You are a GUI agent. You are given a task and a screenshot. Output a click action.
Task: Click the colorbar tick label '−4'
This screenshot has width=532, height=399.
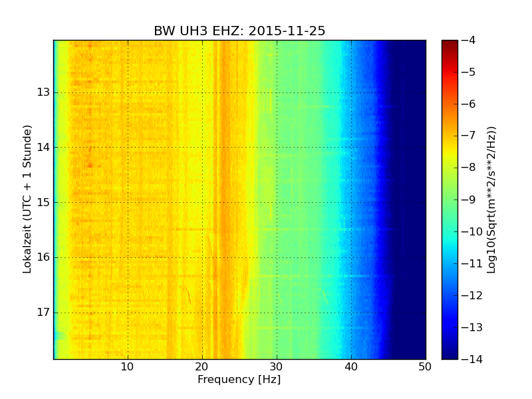pos(469,40)
